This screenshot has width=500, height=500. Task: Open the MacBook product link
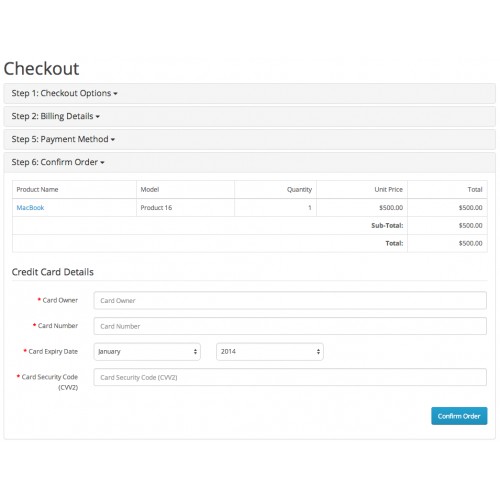click(30, 208)
